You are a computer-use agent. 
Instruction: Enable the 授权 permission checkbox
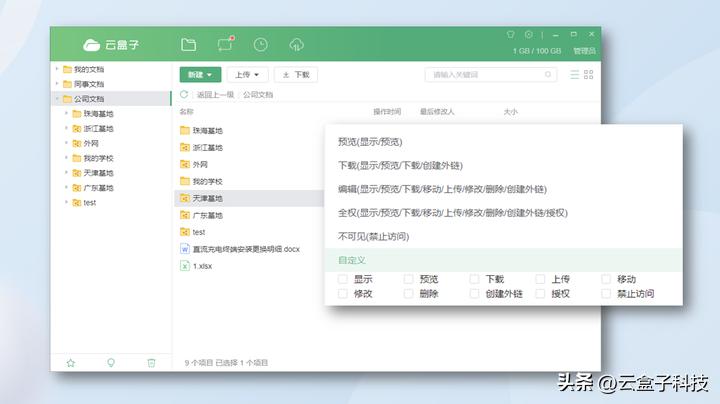point(540,293)
